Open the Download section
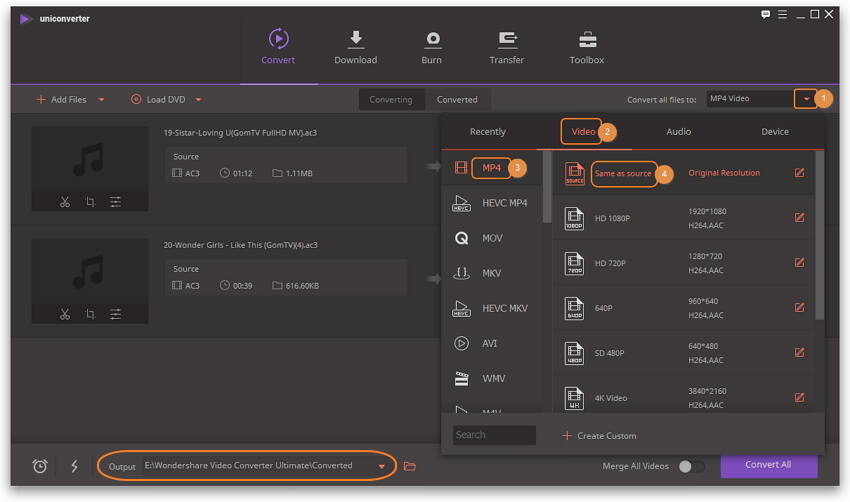This screenshot has height=502, width=850. (356, 47)
